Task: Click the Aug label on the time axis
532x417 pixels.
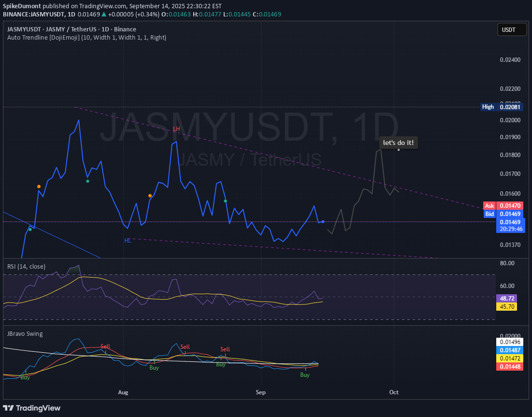Action: [123, 392]
